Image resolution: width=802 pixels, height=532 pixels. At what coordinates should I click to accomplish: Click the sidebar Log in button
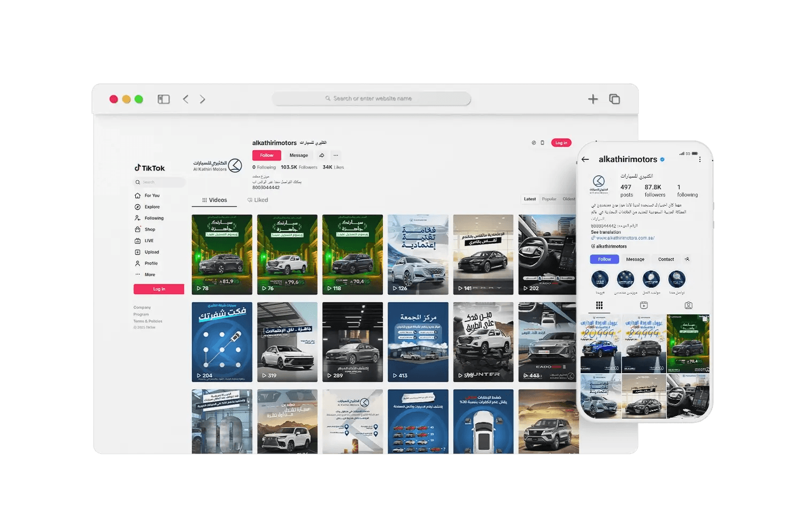click(159, 289)
